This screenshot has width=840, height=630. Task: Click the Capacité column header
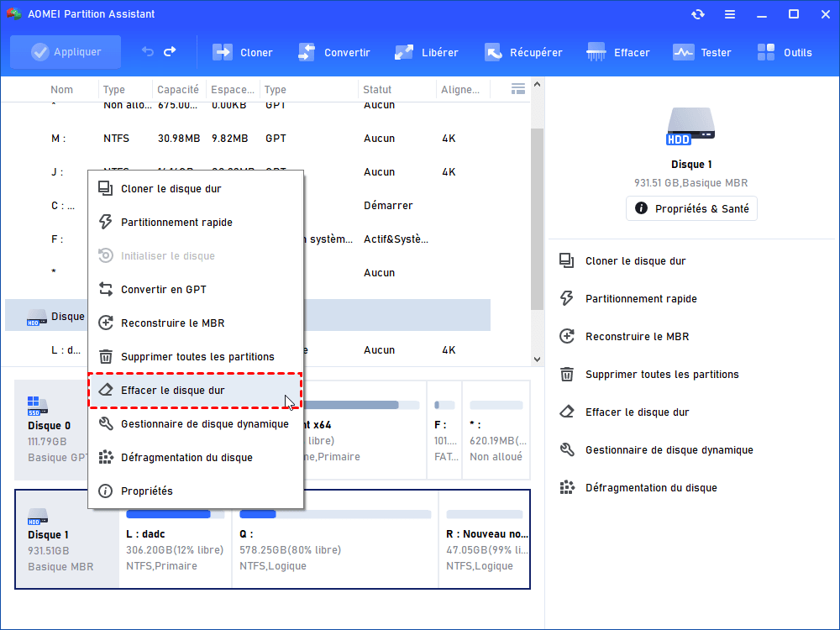tap(178, 90)
